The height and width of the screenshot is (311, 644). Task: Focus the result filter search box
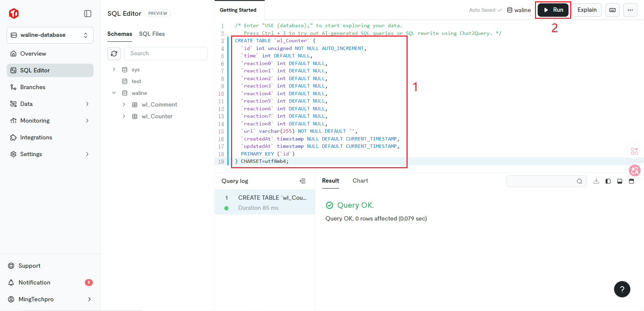click(x=546, y=181)
